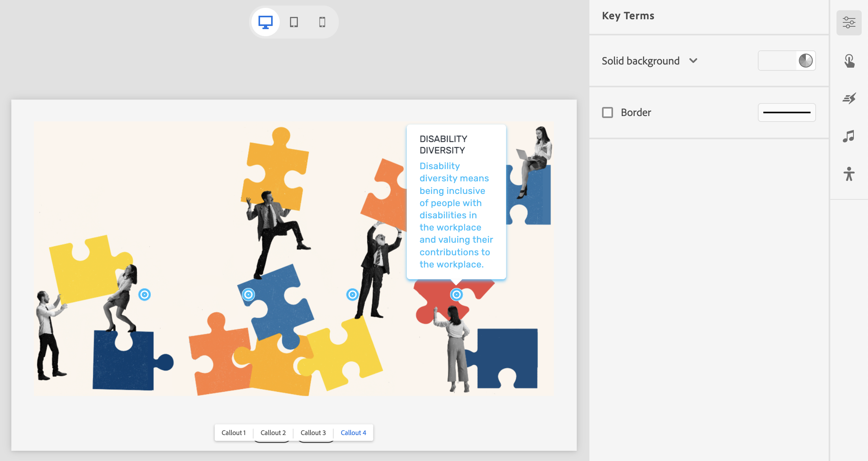Click the background color opacity swatch
868x461 pixels.
[805, 61]
